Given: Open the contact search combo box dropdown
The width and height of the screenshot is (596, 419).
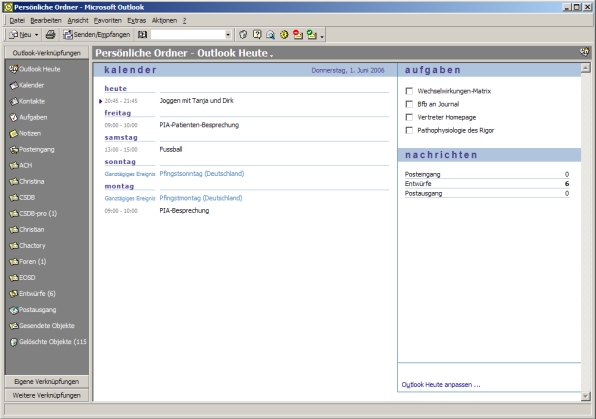Looking at the screenshot, I should coord(228,35).
